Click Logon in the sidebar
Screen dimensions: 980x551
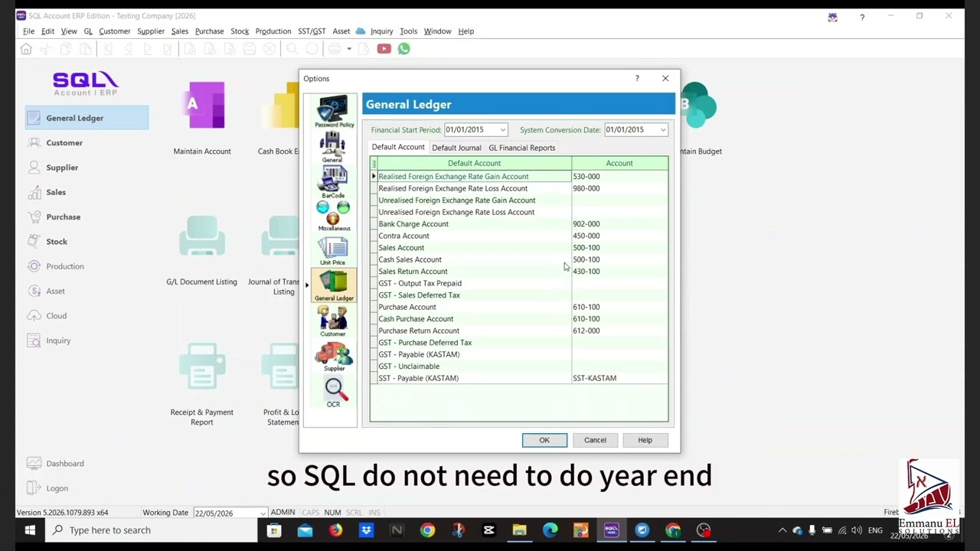click(57, 487)
